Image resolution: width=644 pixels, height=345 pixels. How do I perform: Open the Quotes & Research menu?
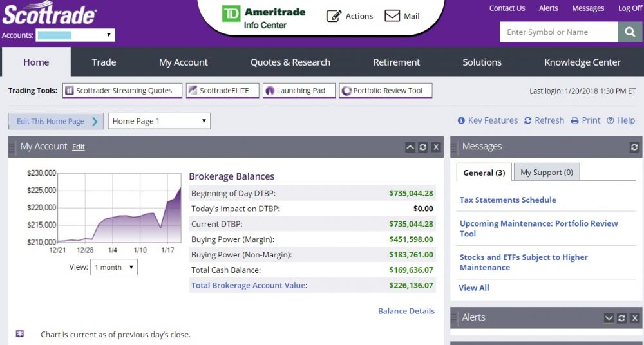[x=290, y=62]
